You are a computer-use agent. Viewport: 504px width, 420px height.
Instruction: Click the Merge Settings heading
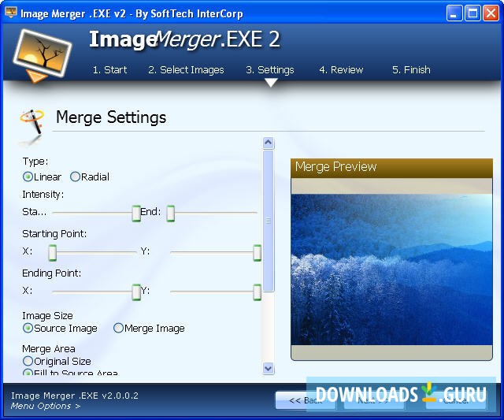(111, 117)
